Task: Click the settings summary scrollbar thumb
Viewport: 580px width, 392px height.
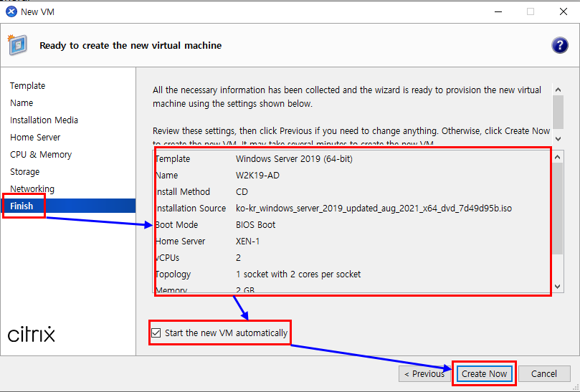Action: [558, 209]
